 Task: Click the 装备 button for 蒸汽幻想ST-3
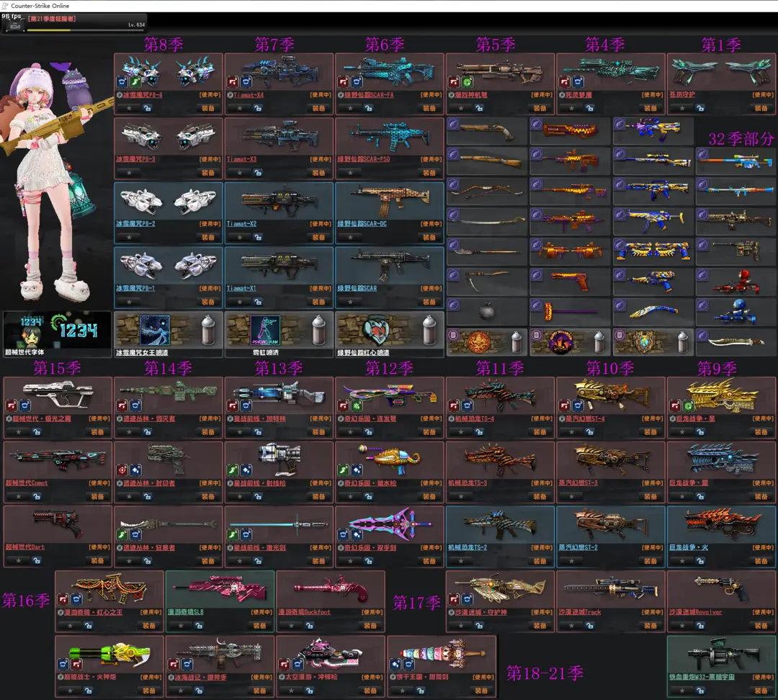point(651,496)
